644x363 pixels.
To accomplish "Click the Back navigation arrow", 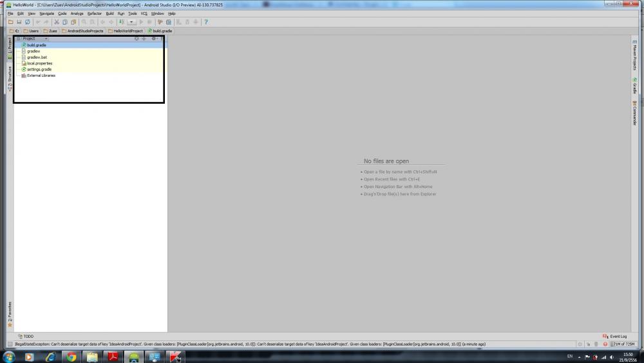I will [x=102, y=22].
